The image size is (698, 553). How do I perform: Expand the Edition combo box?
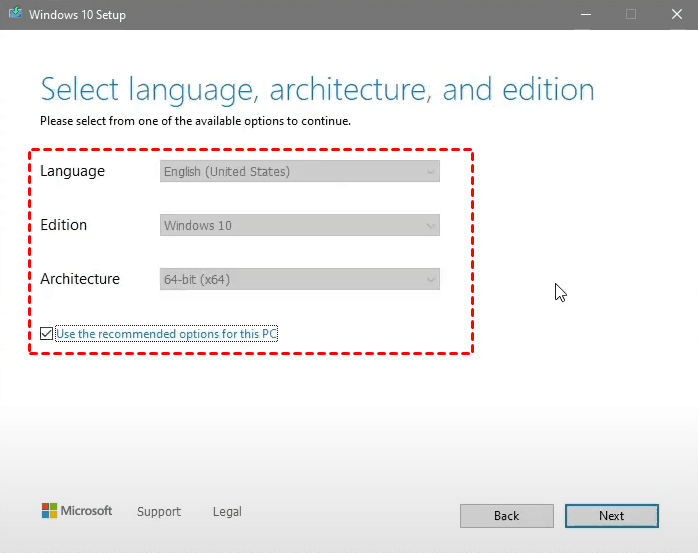(300, 226)
